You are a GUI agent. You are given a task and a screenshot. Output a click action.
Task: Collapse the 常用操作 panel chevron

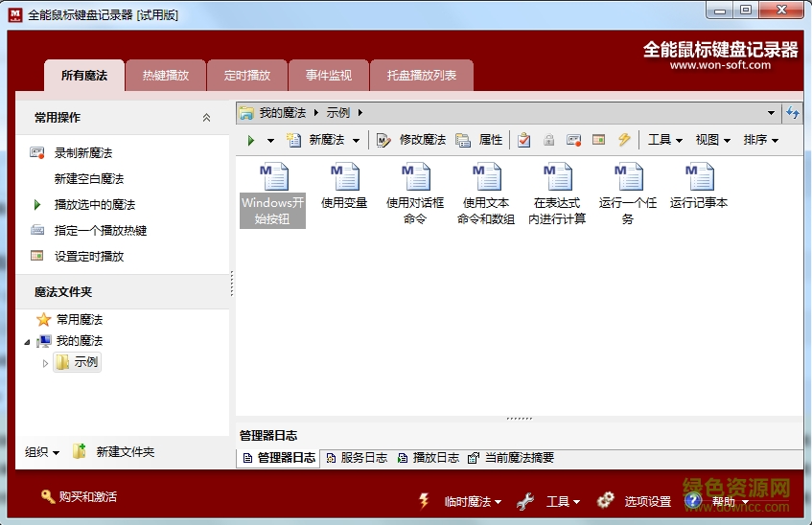pyautogui.click(x=206, y=118)
